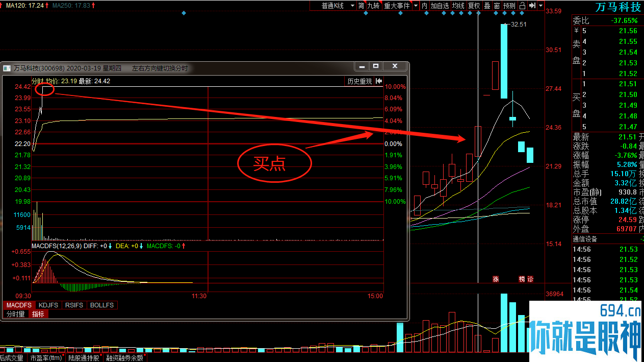This screenshot has width=644, height=362.
Task: Click the 委比 -37.65% row
Action: [x=607, y=20]
